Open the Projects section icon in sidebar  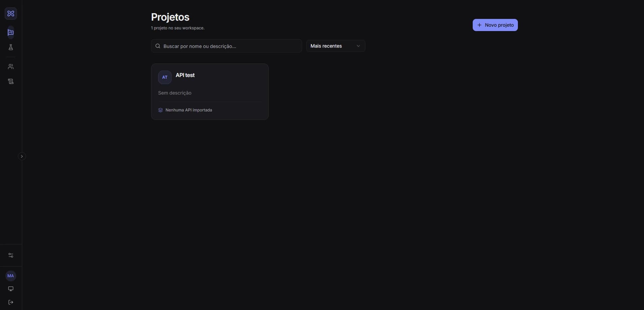point(11,32)
